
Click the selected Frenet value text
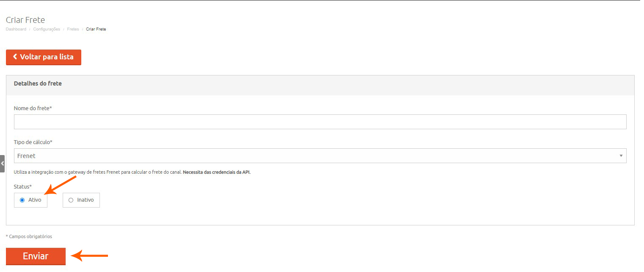pos(26,156)
